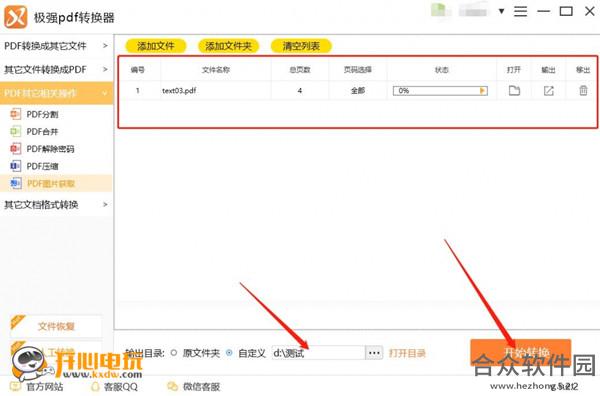Remove text03.pdf with the trash icon
Image resolution: width=600 pixels, height=396 pixels.
coord(583,91)
